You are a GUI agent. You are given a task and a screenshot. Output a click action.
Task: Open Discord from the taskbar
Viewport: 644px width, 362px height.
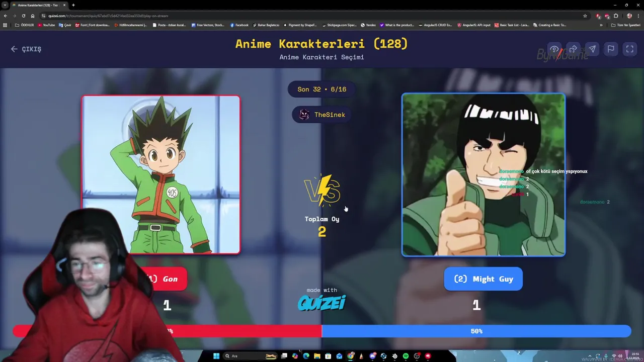[372, 356]
